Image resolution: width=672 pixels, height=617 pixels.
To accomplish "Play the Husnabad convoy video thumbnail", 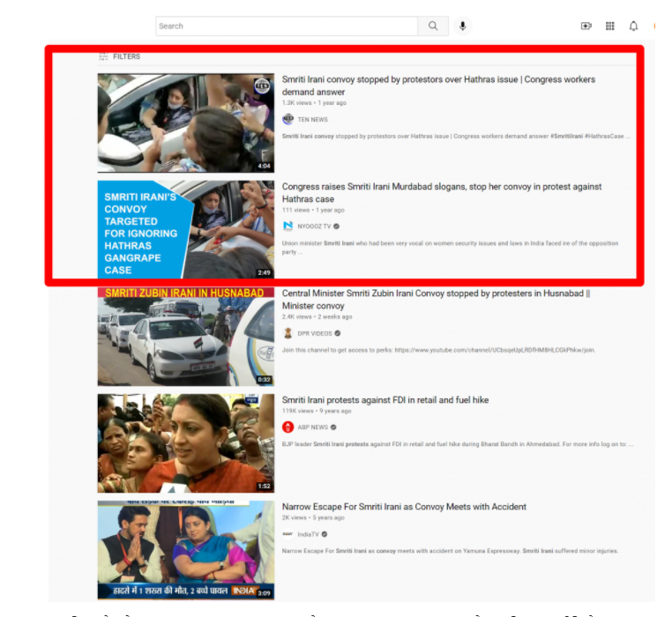I will [x=186, y=337].
